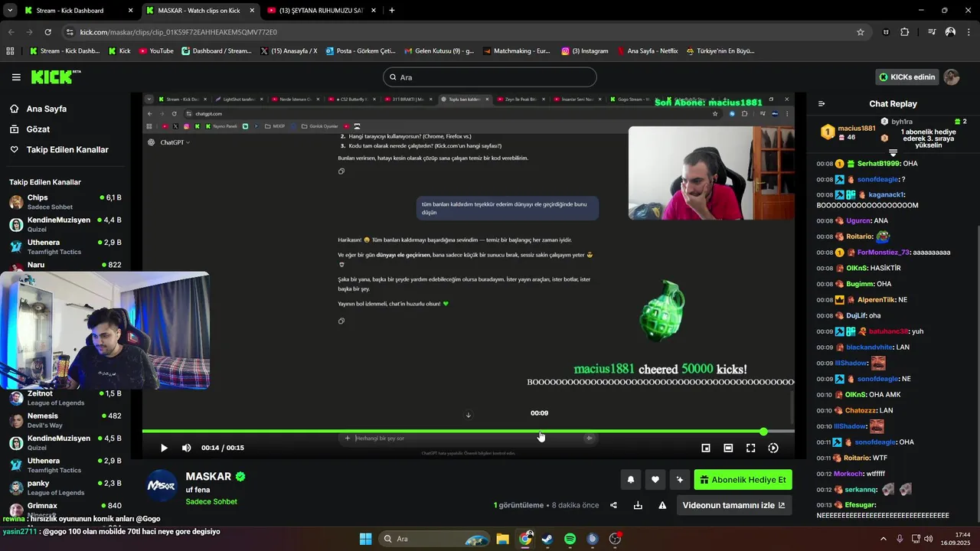Click the progress bar end handle

(763, 432)
